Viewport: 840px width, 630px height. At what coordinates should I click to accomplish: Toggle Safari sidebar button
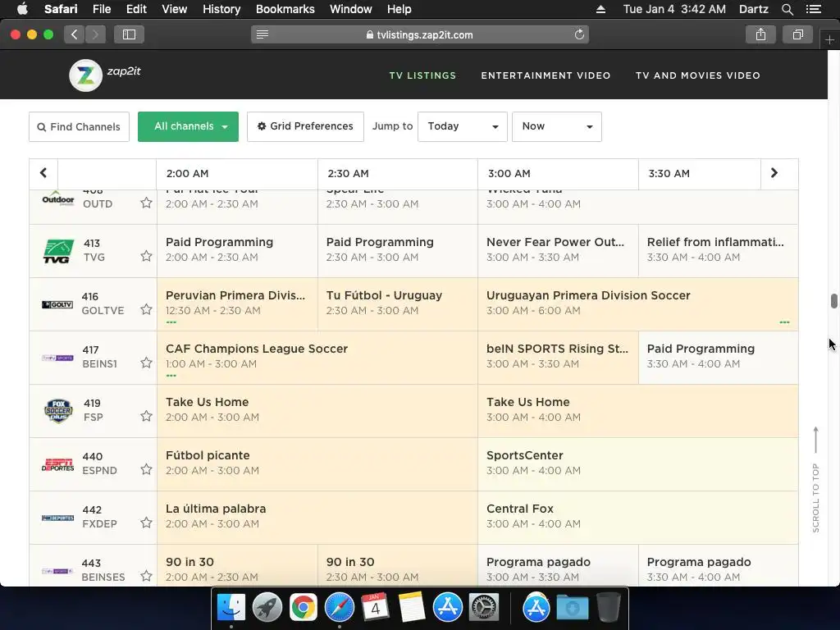tap(129, 34)
